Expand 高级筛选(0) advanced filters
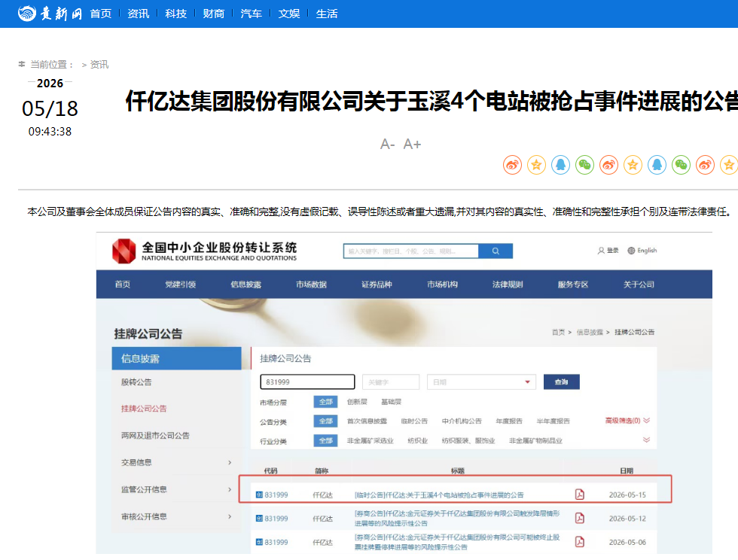Screen dimensions: 738x560 click(x=627, y=420)
